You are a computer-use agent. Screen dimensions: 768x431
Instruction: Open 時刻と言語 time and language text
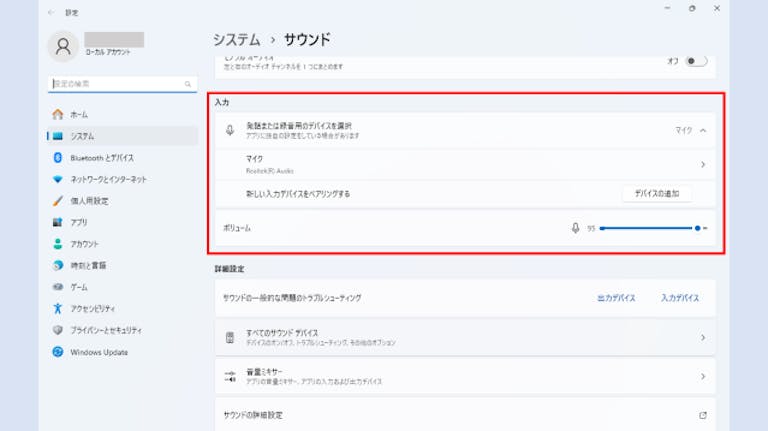[88, 265]
